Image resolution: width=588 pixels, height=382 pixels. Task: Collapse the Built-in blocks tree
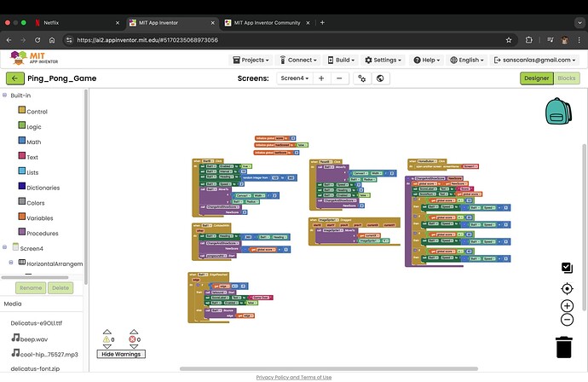point(5,95)
